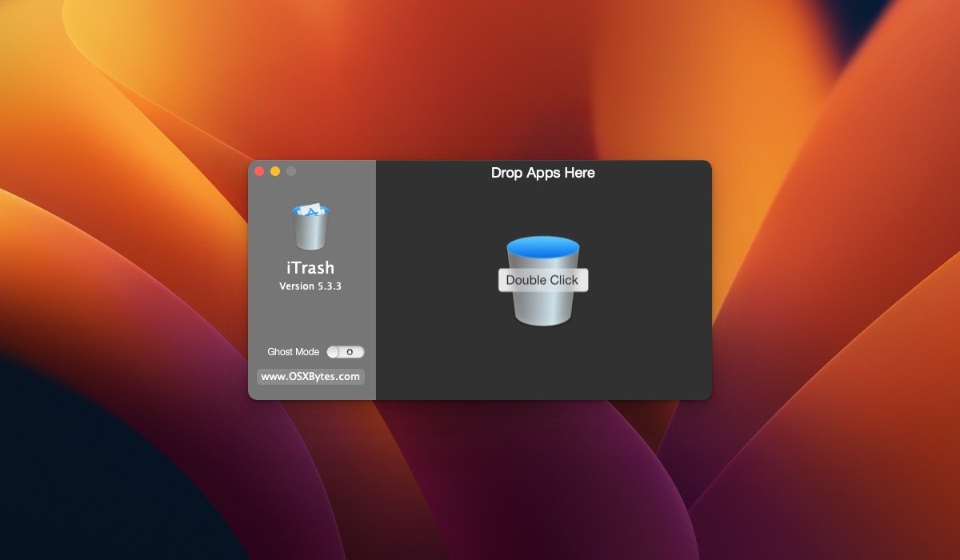Click the large trash can in the drop area

pyautogui.click(x=543, y=308)
